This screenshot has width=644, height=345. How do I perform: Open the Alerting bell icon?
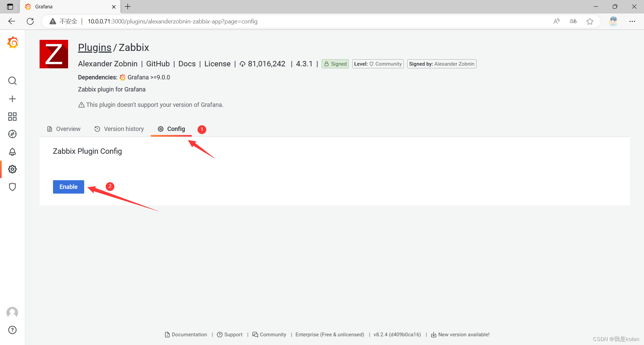12,152
